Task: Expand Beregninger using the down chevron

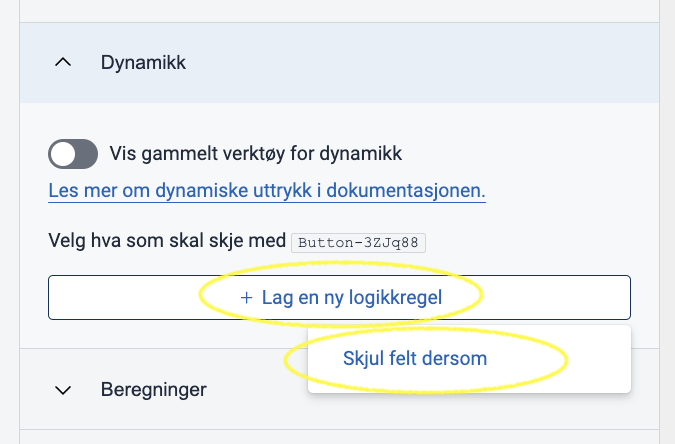Action: click(x=63, y=390)
